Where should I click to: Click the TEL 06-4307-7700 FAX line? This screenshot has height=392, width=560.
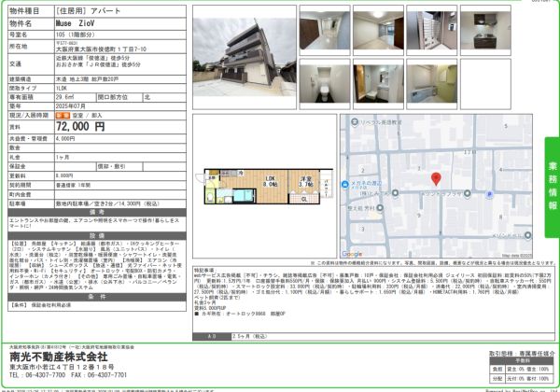point(68,375)
